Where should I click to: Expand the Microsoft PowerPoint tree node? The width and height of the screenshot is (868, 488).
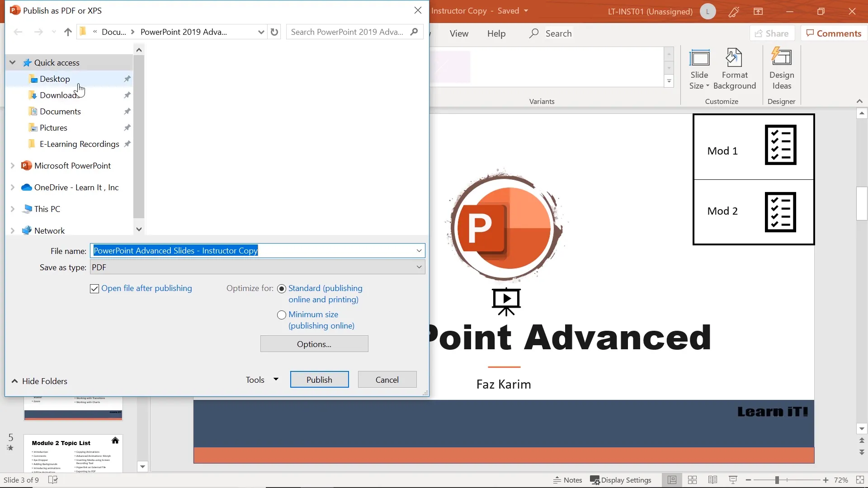[13, 166]
